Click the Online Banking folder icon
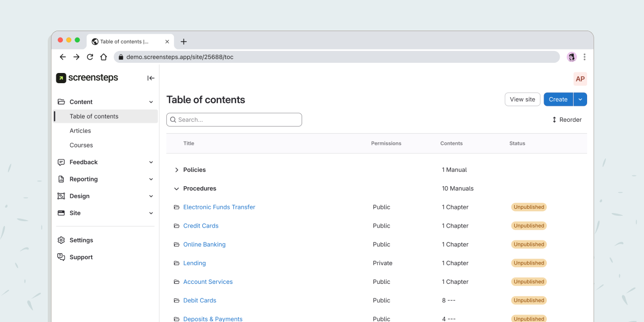Image resolution: width=644 pixels, height=322 pixels. point(177,245)
